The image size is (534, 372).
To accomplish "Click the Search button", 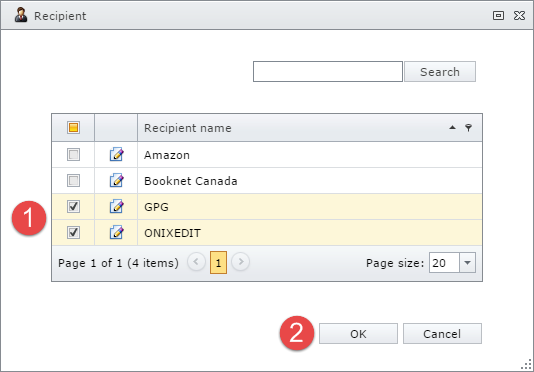I will click(x=440, y=72).
